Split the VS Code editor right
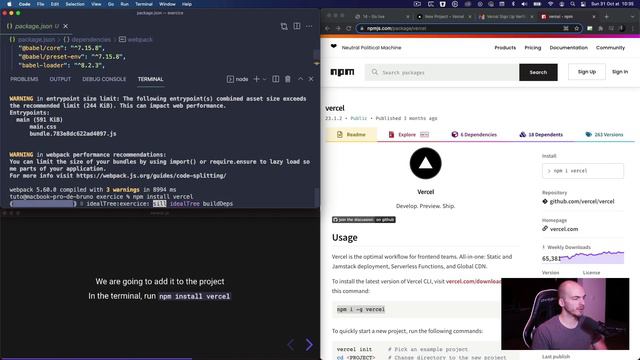This screenshot has width=640, height=360. pos(297,26)
